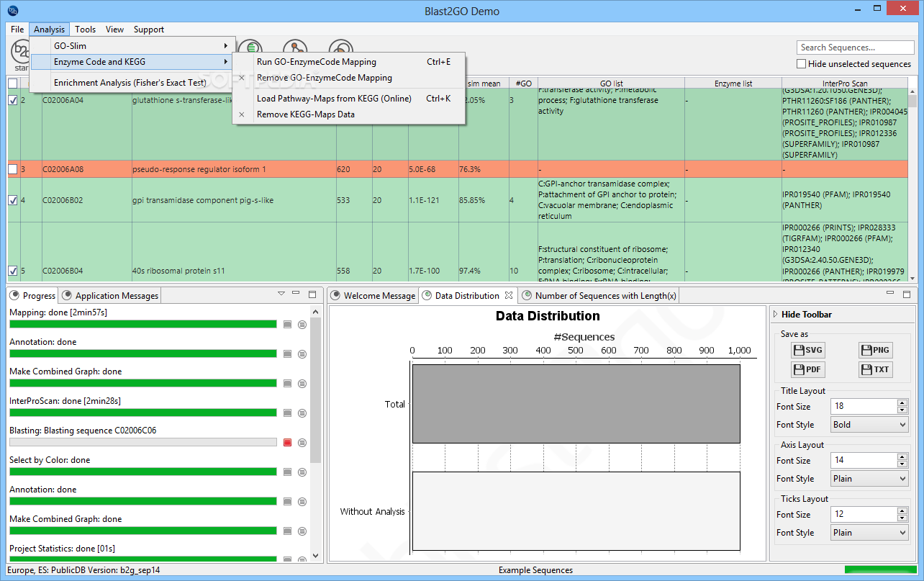Open Title Layout Font Style dropdown
This screenshot has width=924, height=581.
869,425
